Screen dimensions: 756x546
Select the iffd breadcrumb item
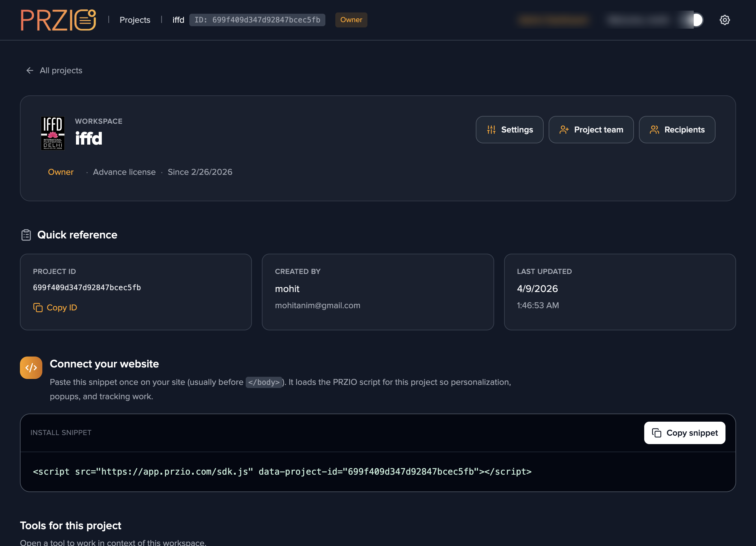click(x=178, y=20)
